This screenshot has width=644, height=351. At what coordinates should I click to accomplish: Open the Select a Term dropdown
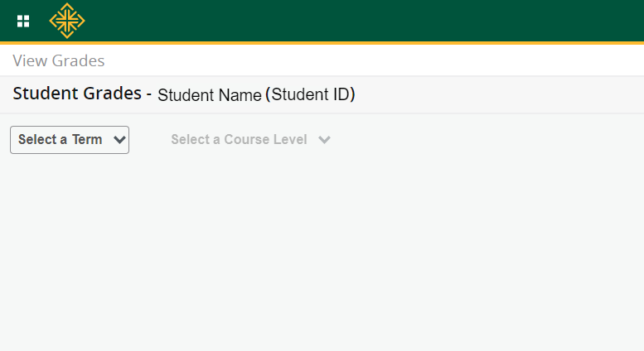70,140
